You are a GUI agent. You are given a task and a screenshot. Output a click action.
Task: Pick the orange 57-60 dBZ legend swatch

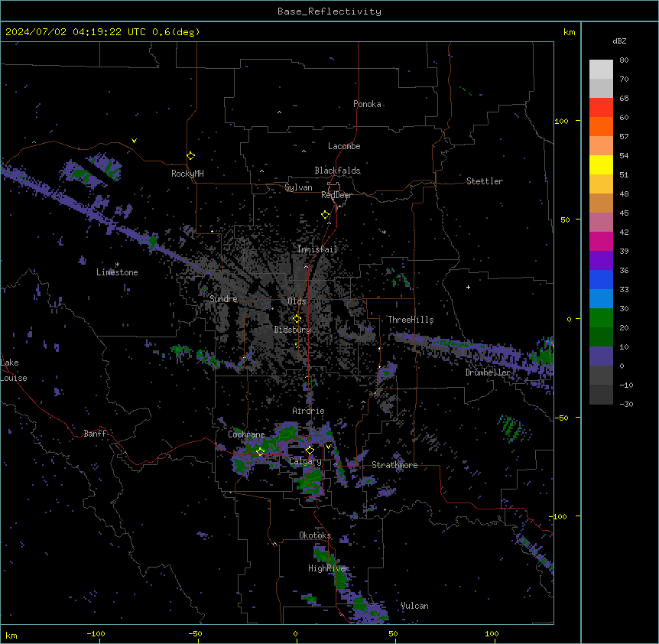click(x=601, y=126)
